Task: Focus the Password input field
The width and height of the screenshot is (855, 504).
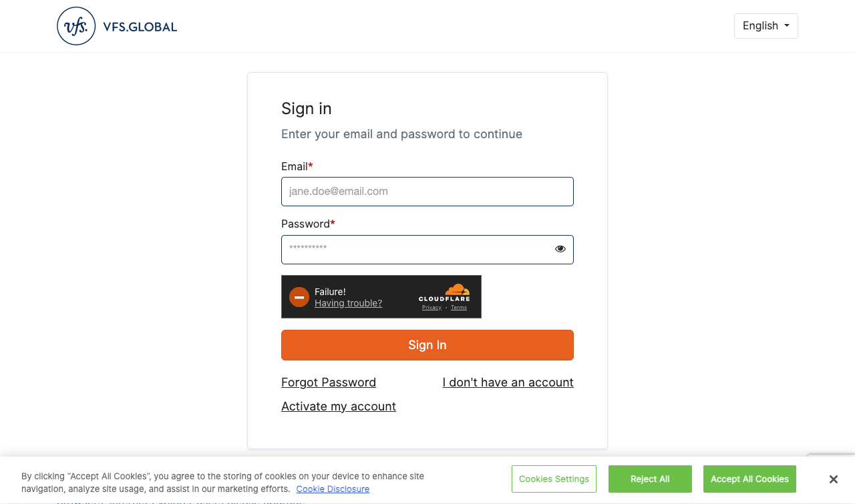Action: coord(427,250)
